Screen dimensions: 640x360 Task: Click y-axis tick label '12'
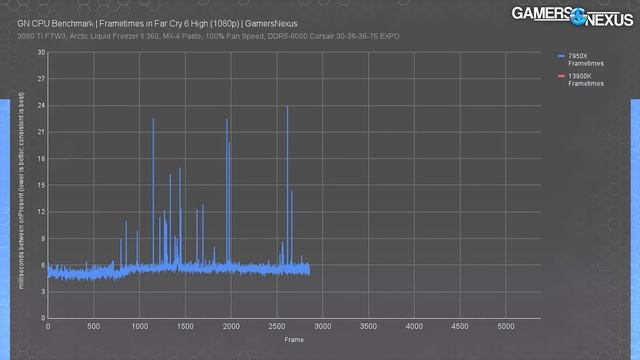(x=41, y=212)
